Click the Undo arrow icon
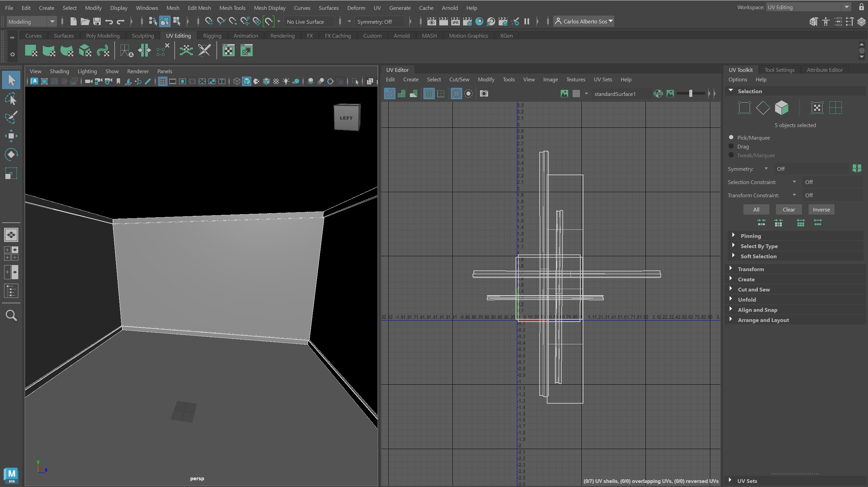The height and width of the screenshot is (487, 868). pos(109,22)
